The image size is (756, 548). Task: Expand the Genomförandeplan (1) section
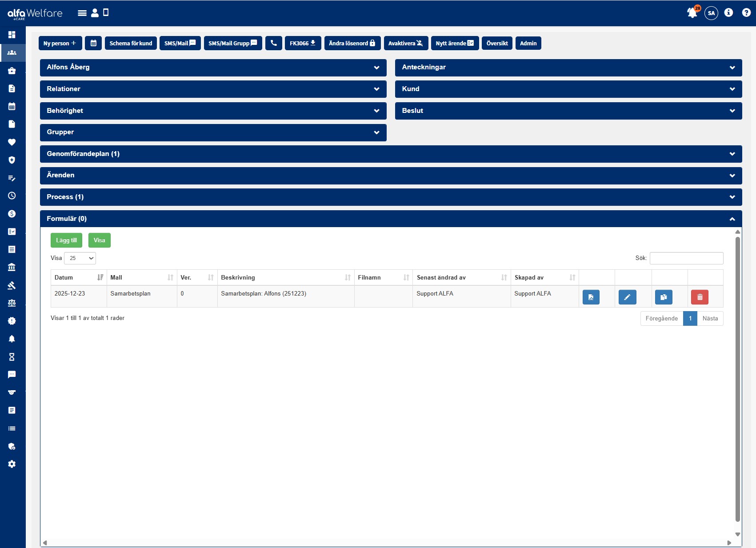coord(391,154)
